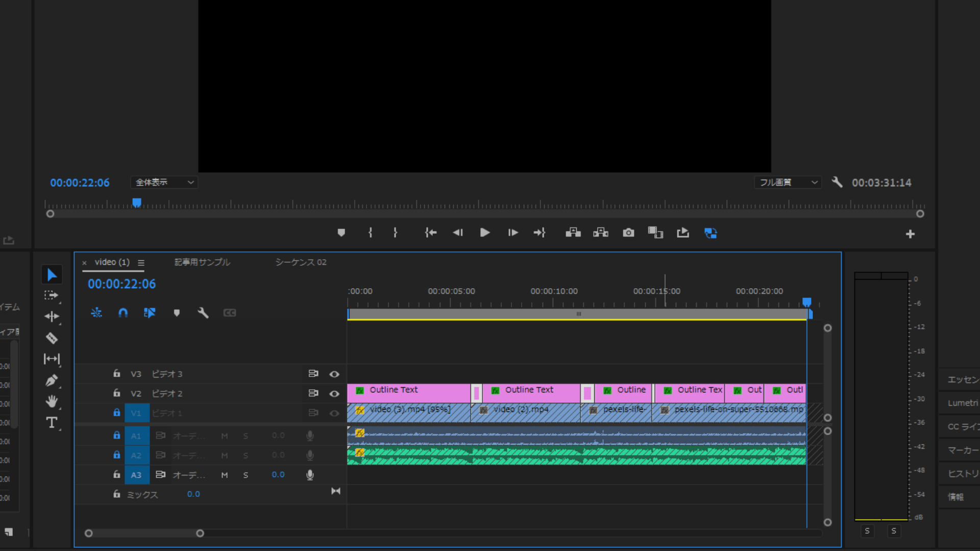The image size is (980, 551).
Task: Switch to the 記事用サンプル sequence tab
Action: 202,262
